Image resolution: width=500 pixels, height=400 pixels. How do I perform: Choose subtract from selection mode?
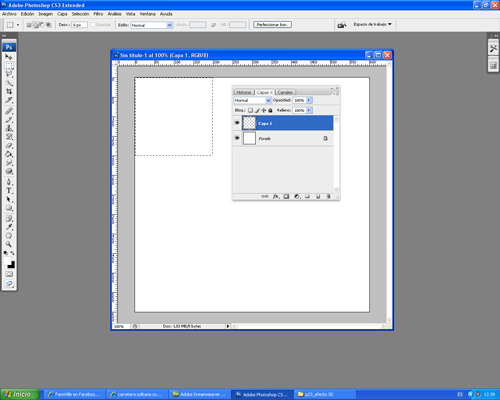42,25
